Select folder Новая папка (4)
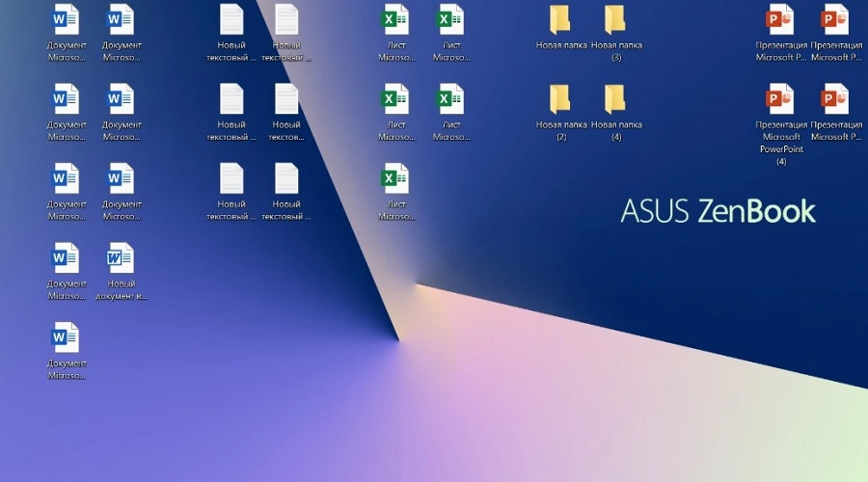Screen dimensions: 868x482 (616, 113)
